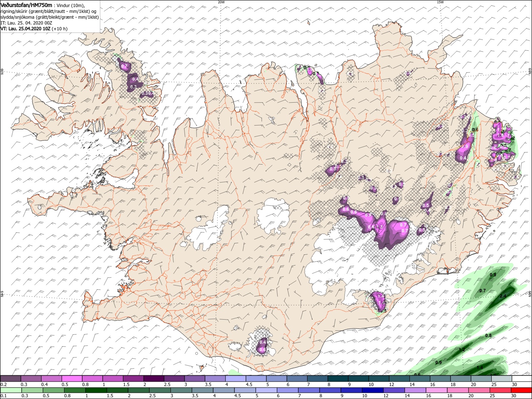Pick lower legend bright red swatch after 30

[x=522, y=390]
